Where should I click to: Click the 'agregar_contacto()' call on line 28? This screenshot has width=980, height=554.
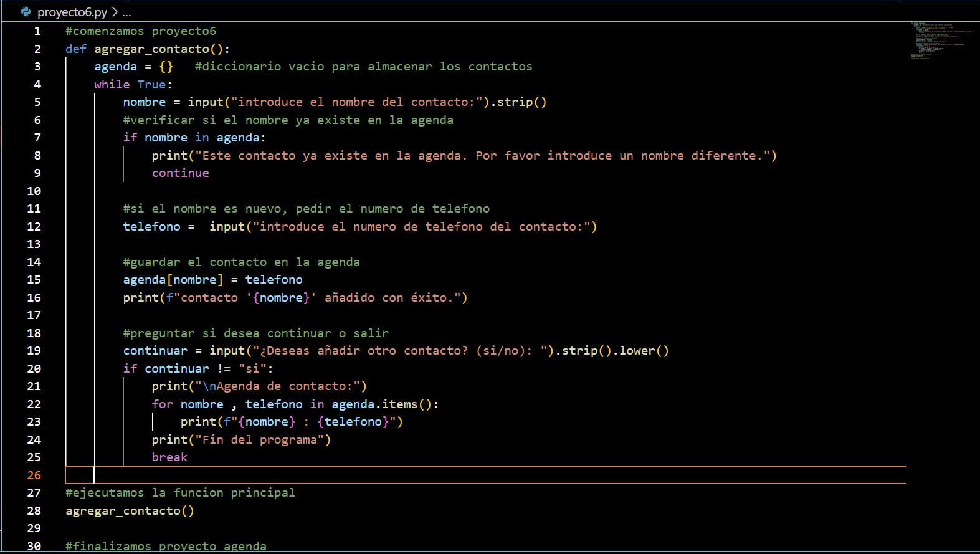click(x=130, y=511)
